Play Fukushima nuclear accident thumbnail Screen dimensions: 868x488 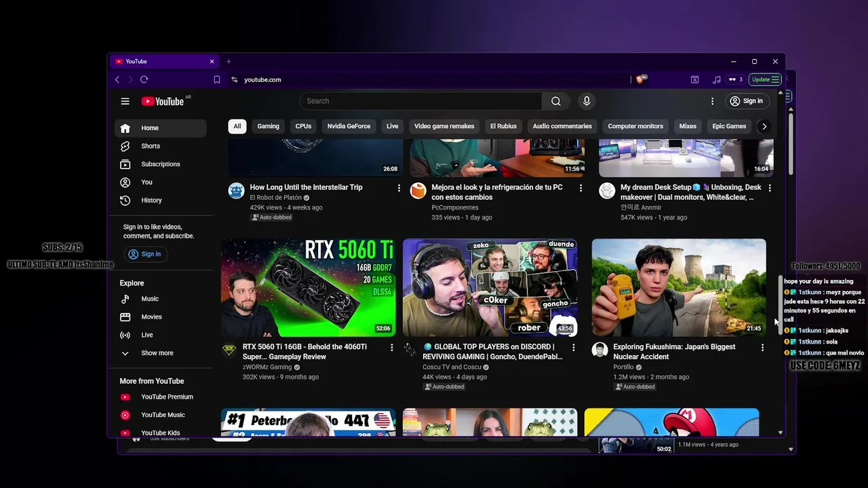click(679, 287)
